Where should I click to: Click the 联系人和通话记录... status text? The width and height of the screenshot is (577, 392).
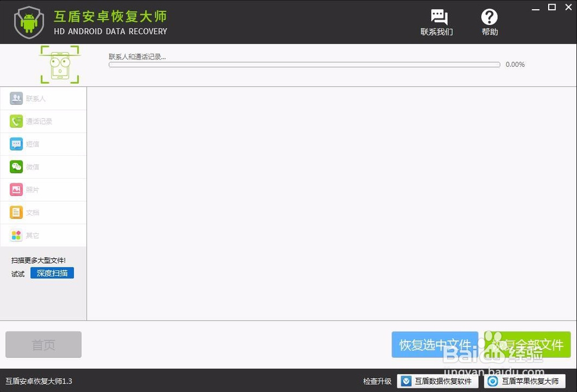137,56
